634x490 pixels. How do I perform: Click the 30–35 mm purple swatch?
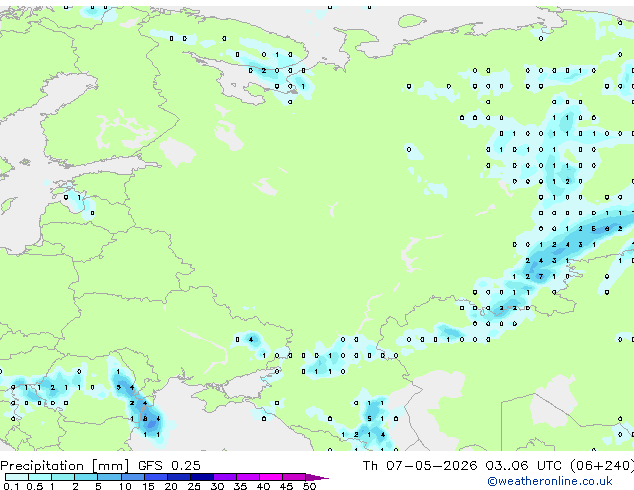[224, 477]
